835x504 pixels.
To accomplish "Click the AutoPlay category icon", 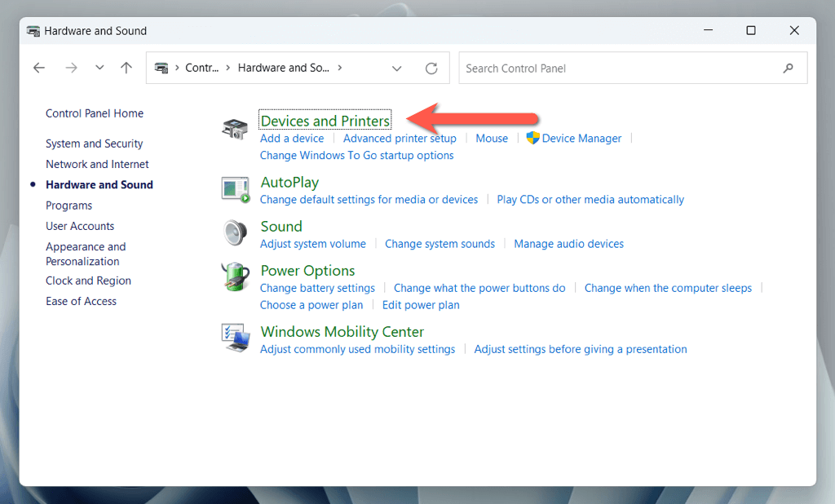I will (x=235, y=189).
